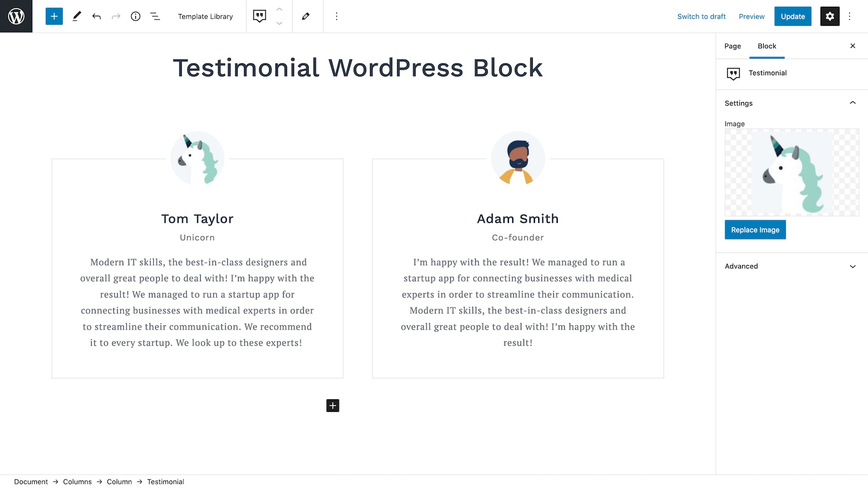This screenshot has height=488, width=868.
Task: Preview the page
Action: tap(751, 16)
